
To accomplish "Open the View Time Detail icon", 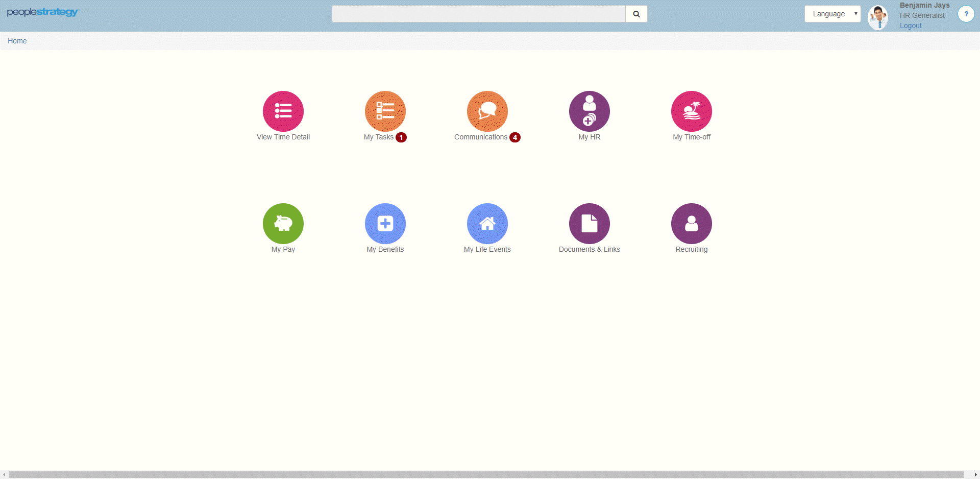I will [x=283, y=111].
